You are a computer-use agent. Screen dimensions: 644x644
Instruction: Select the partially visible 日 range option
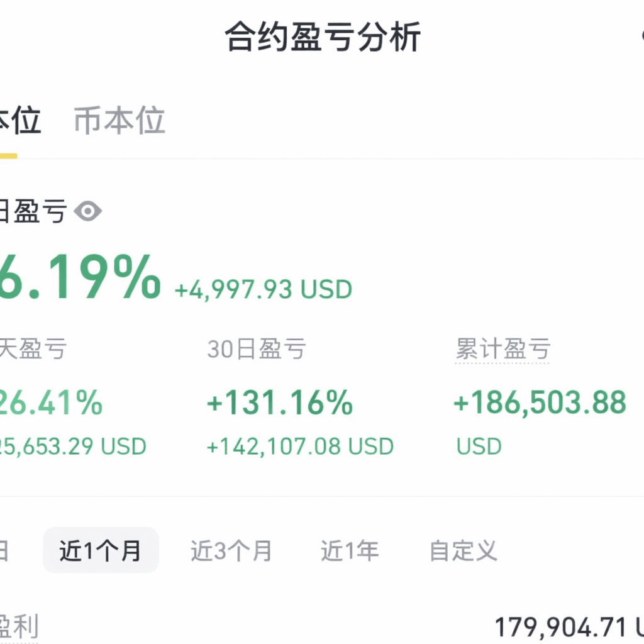point(4,551)
